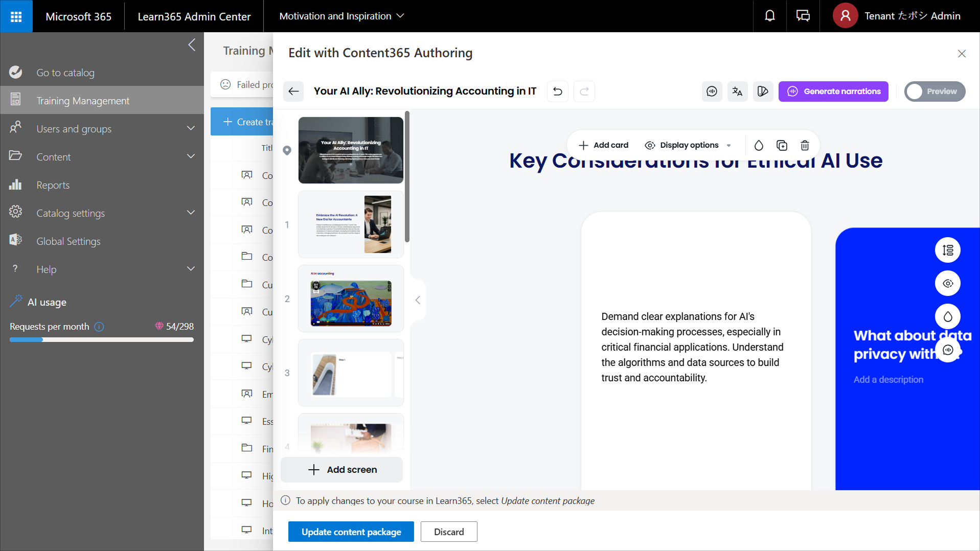Open the Motivation and Inspiration dropdown
980x551 pixels.
pos(341,16)
